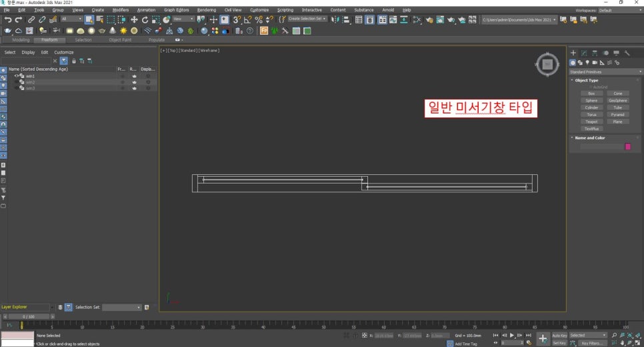Viewport: 644px width, 347px height.
Task: Click the Redo arrow icon
Action: (x=19, y=19)
